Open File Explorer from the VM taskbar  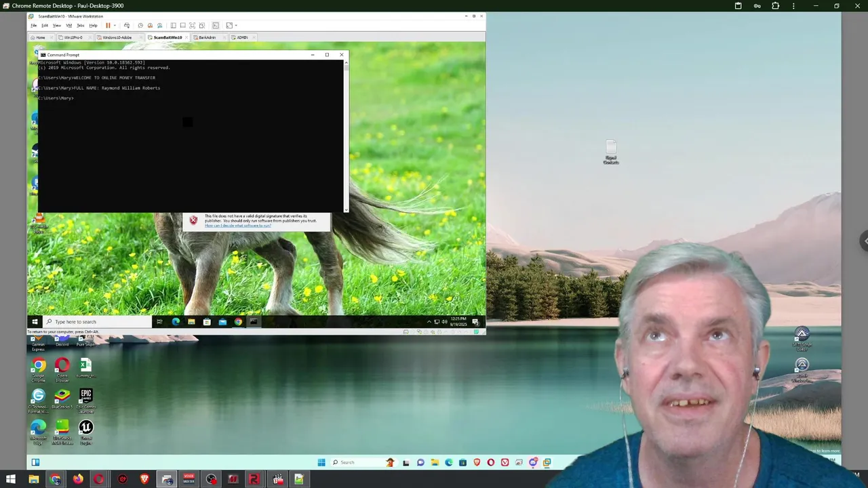[191, 322]
